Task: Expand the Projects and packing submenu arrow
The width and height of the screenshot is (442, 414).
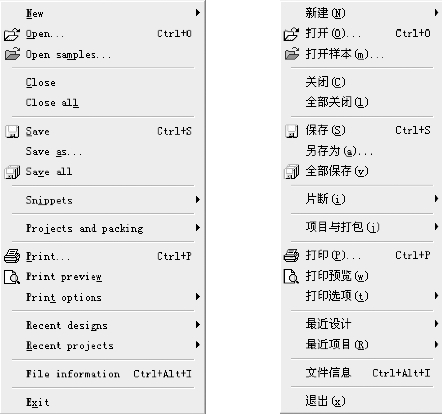Action: 198,228
